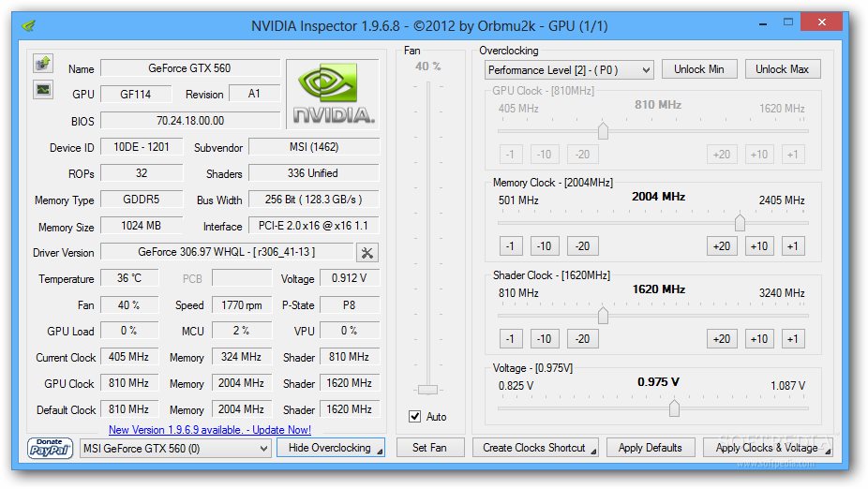Toggle the Auto fan checkbox
Viewport: 868px width, 489px height.
click(414, 417)
